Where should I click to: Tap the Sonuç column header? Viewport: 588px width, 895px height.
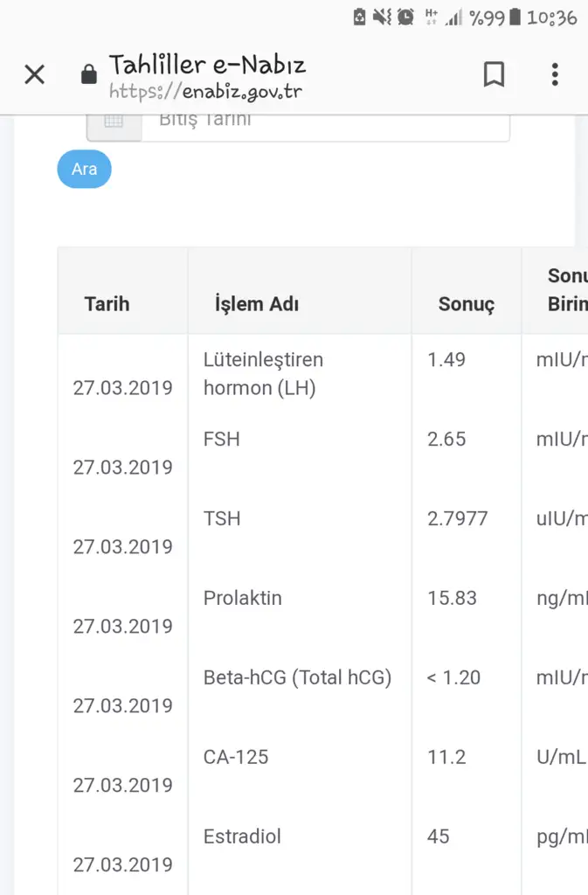pyautogui.click(x=466, y=304)
